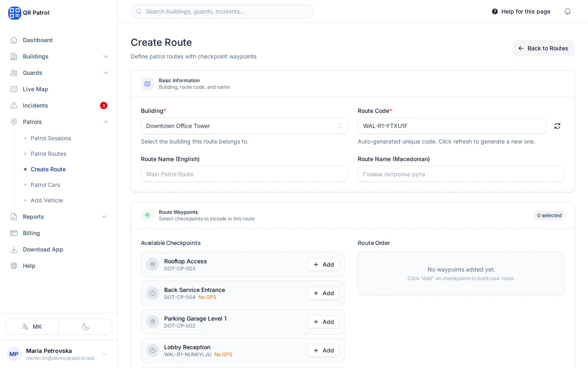
Task: Click the 0 selected badge
Action: [549, 215]
